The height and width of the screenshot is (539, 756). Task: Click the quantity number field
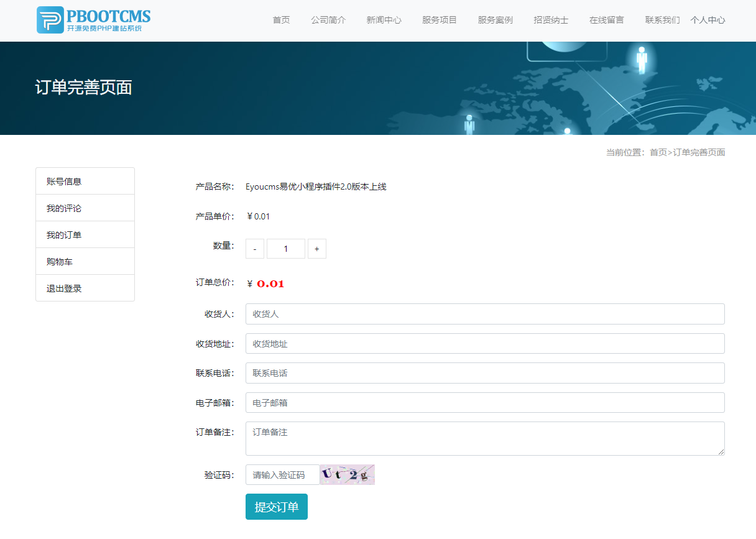(x=286, y=249)
